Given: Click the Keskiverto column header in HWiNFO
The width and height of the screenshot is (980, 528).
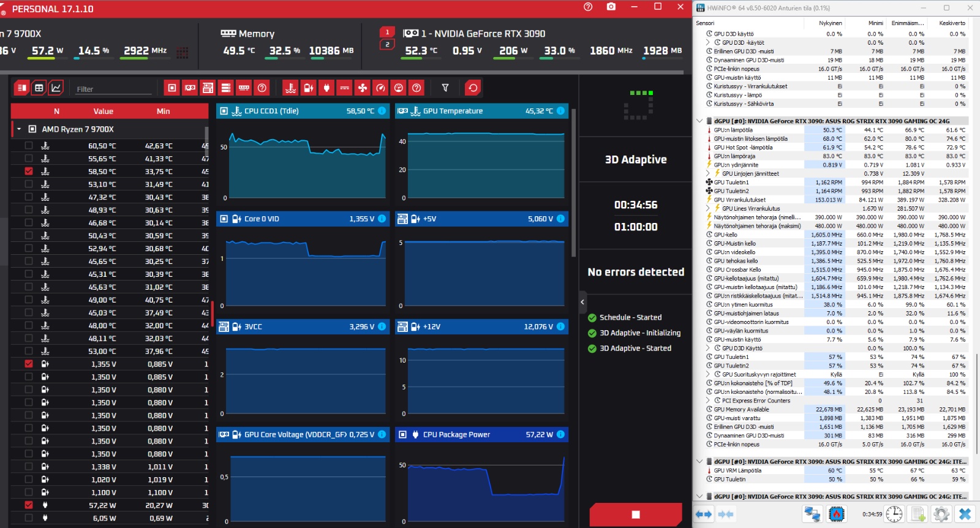Looking at the screenshot, I should (952, 23).
